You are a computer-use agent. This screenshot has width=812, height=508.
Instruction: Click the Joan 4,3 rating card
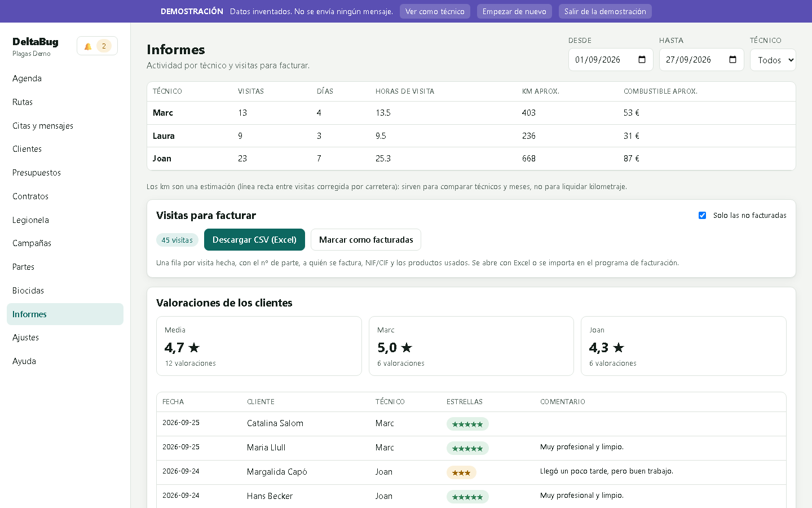click(x=683, y=346)
